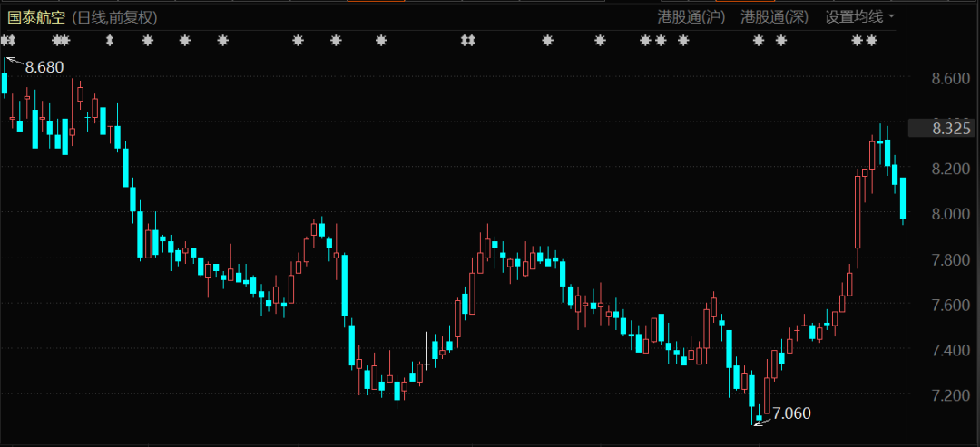Expand the 设置均线 dropdown arrow
This screenshot has height=447, width=980.
click(891, 16)
